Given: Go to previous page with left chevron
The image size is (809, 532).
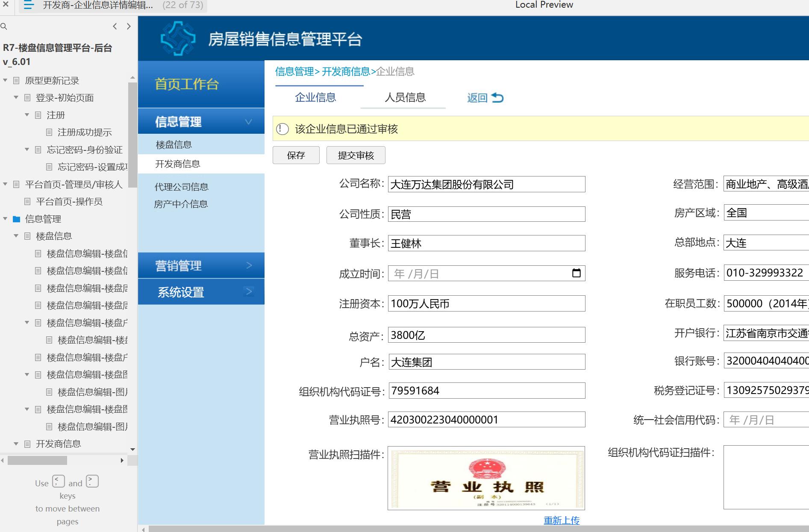Looking at the screenshot, I should pyautogui.click(x=115, y=26).
